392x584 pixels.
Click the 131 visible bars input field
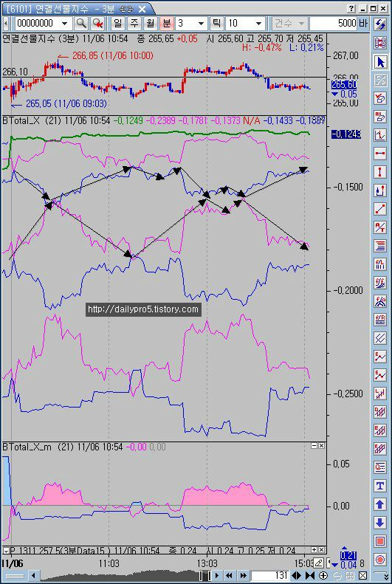coord(271,575)
